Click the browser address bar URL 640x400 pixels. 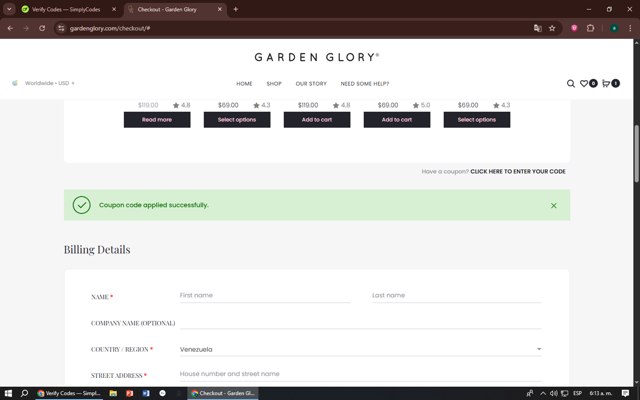click(110, 28)
